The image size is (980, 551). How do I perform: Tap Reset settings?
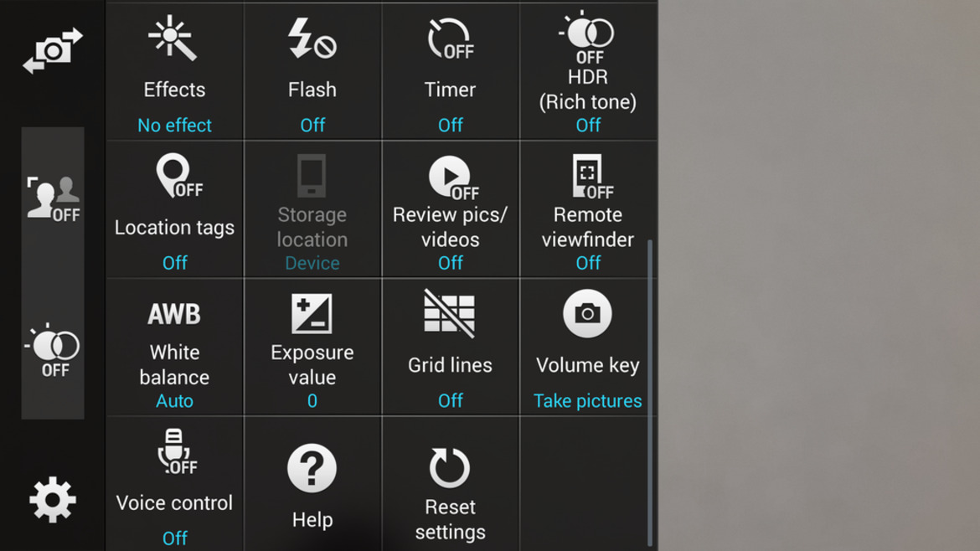pos(450,484)
